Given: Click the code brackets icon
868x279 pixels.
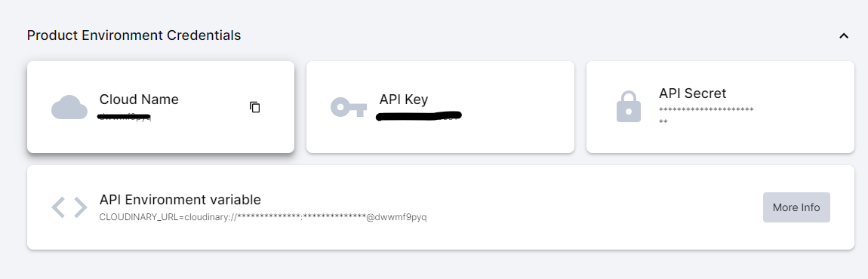Looking at the screenshot, I should [x=69, y=207].
